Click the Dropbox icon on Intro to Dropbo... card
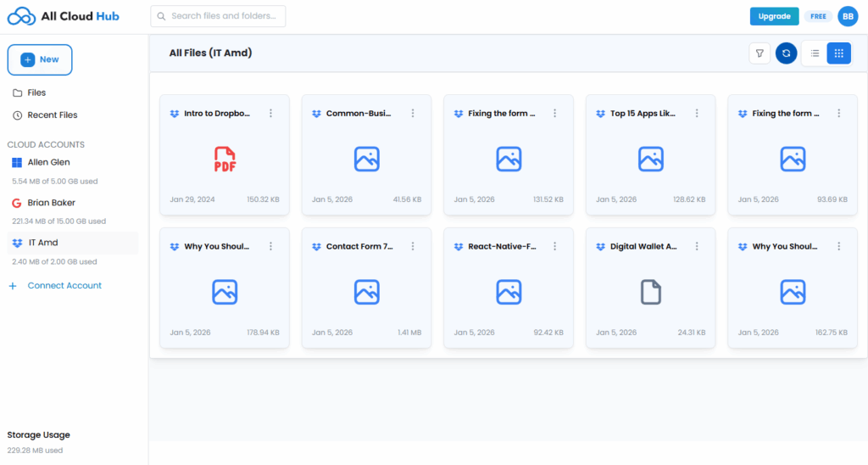The width and height of the screenshot is (868, 465). (x=175, y=114)
